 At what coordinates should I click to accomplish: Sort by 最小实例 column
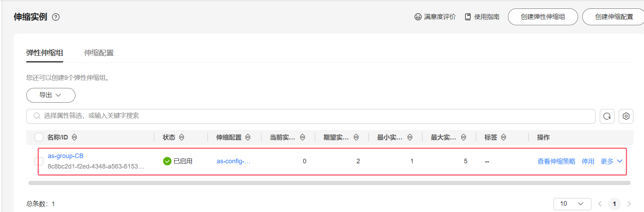(410, 137)
